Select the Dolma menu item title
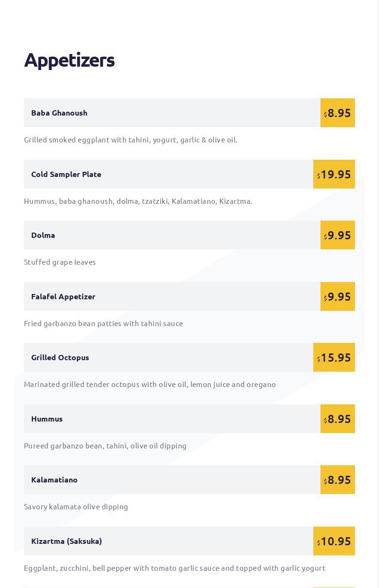The height and width of the screenshot is (588, 379). pos(43,235)
